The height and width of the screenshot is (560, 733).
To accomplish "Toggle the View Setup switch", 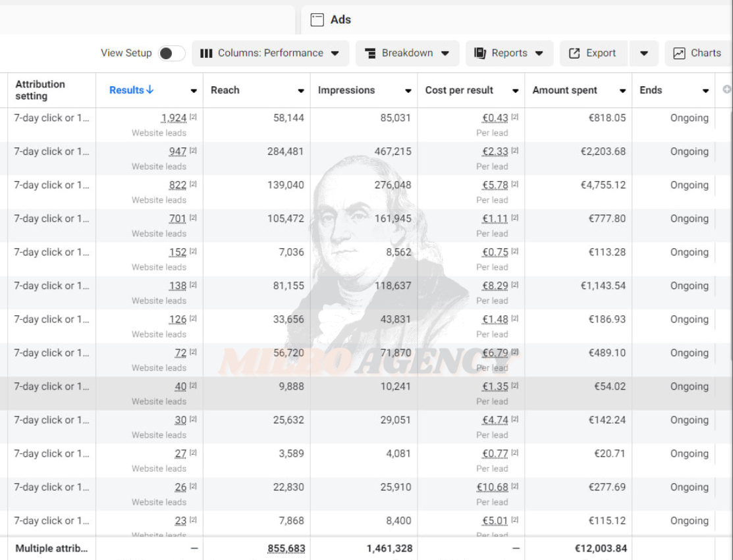I will tap(172, 53).
